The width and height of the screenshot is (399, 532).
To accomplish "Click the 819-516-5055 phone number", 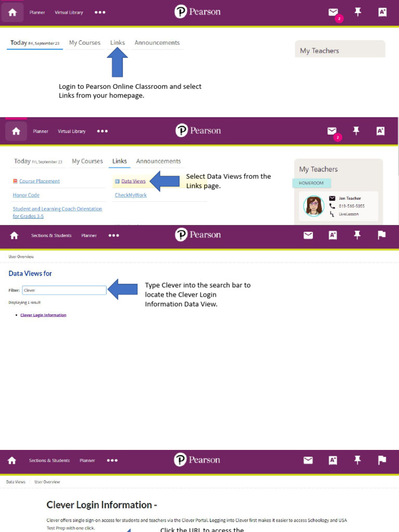I will tap(352, 206).
